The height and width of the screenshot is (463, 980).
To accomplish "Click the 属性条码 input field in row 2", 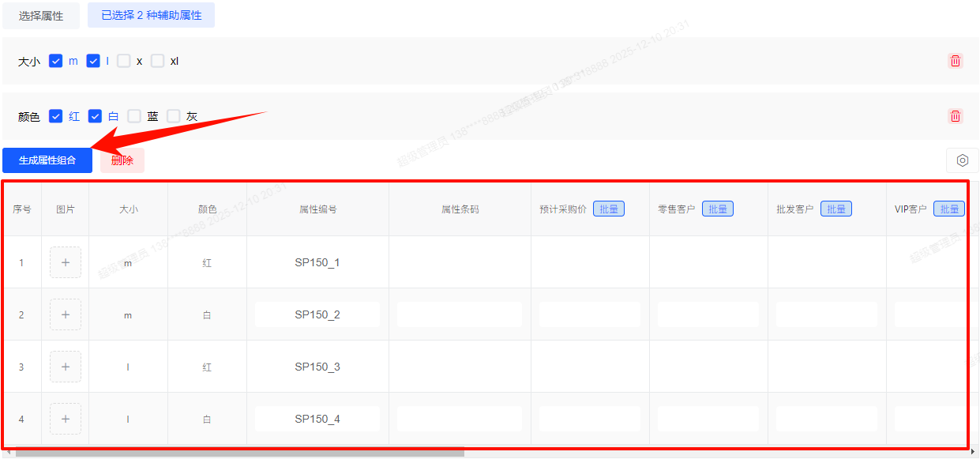I will [460, 314].
